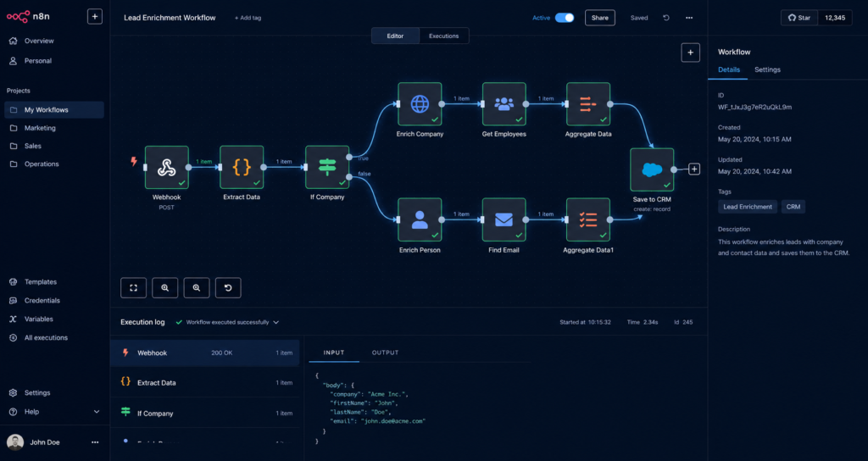Expand the Help menu chevron

click(x=97, y=412)
